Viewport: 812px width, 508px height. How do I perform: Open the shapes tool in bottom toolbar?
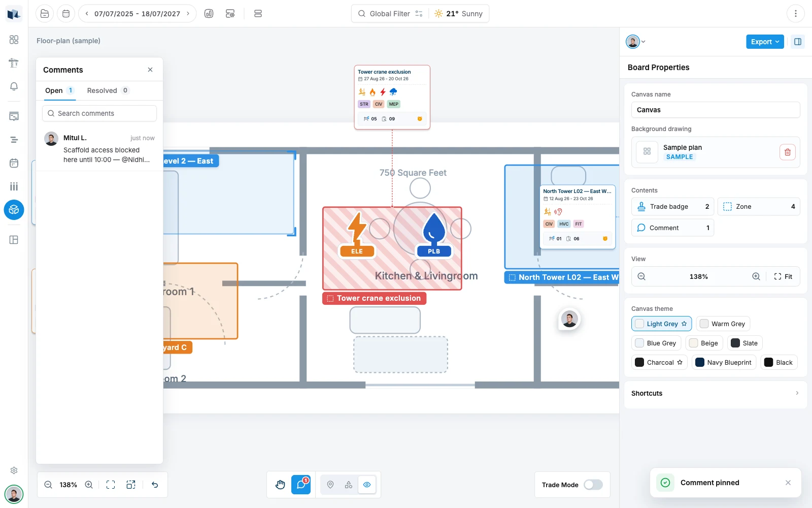pos(349,485)
